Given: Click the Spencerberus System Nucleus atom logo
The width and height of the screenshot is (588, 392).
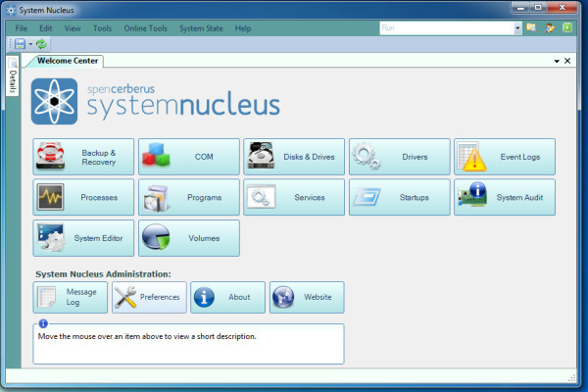Looking at the screenshot, I should (54, 101).
